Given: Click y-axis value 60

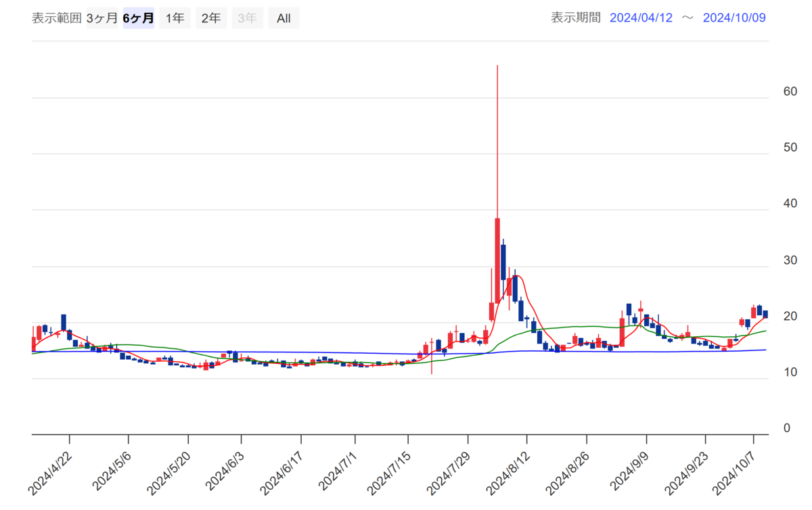Looking at the screenshot, I should 790,91.
